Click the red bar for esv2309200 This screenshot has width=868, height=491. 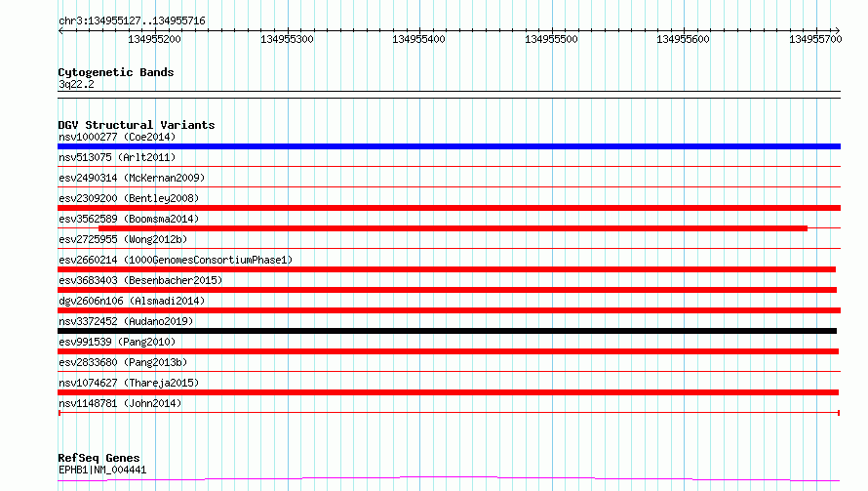point(449,208)
